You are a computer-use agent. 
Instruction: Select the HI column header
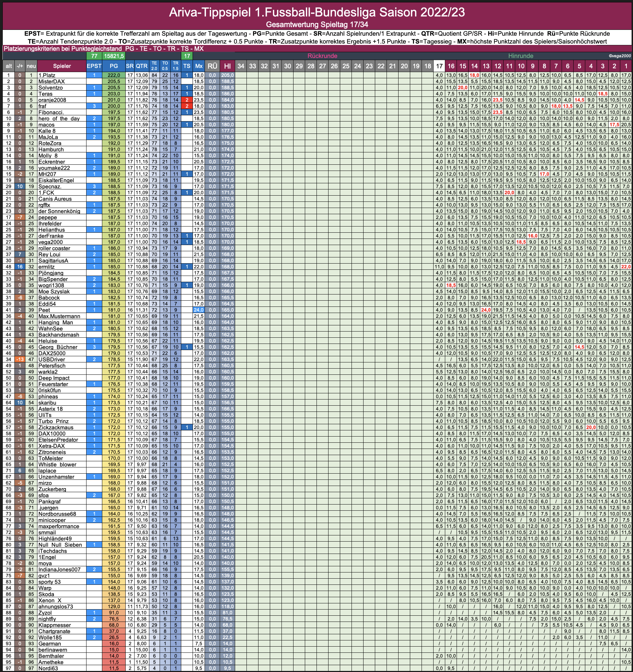coord(227,66)
